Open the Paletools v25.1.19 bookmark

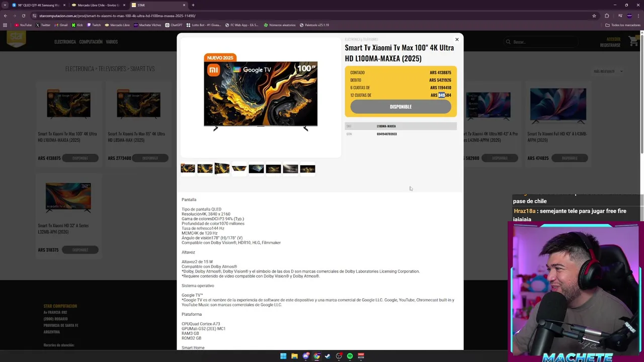click(x=314, y=25)
